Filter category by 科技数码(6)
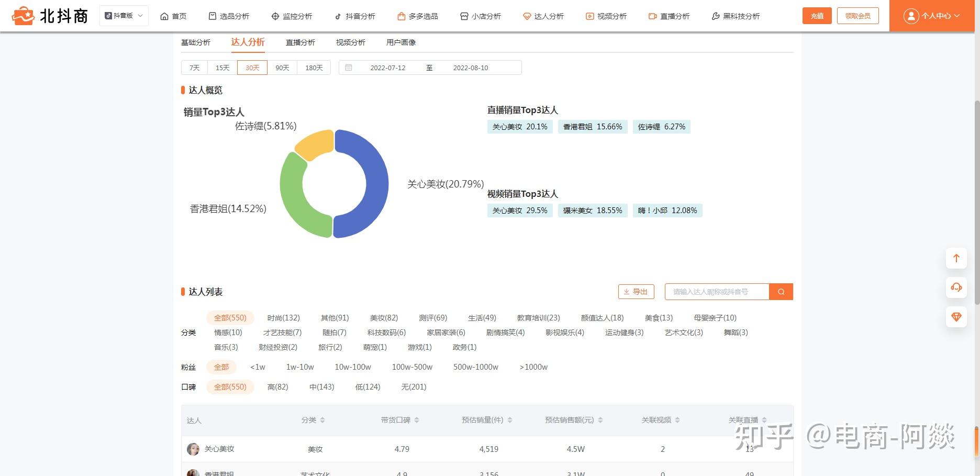The image size is (980, 476). coord(386,333)
